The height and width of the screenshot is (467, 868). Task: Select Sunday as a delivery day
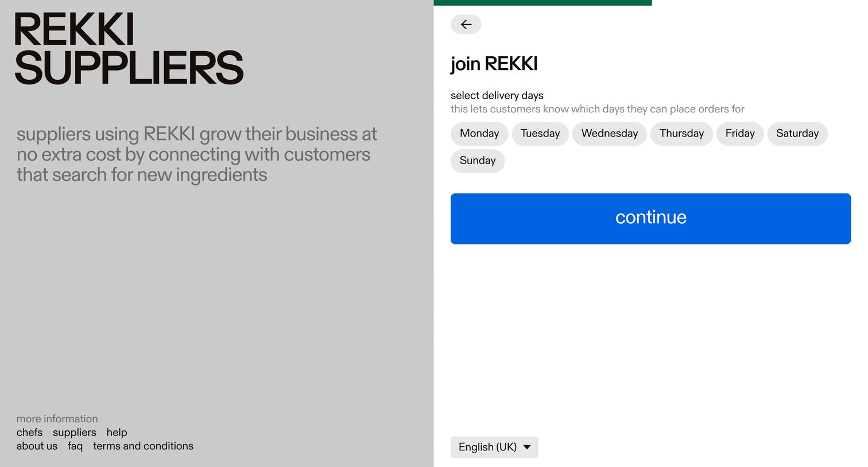pyautogui.click(x=478, y=161)
